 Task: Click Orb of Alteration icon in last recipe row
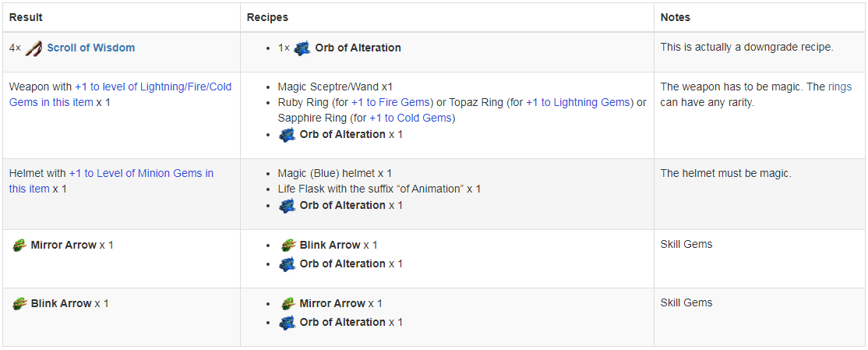click(x=288, y=323)
